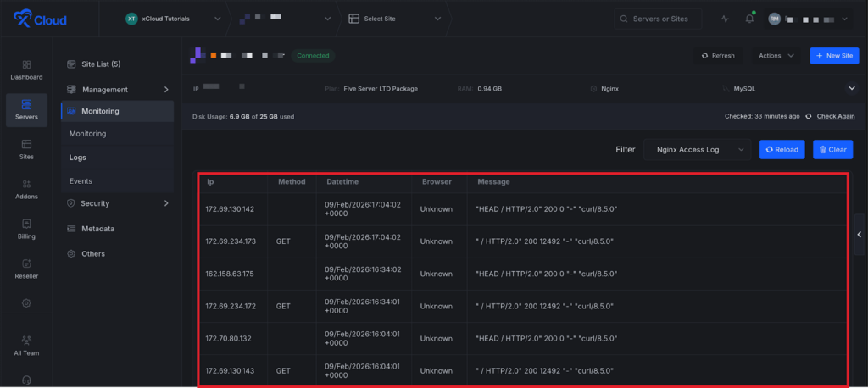
Task: Expand the Security menu section
Action: click(117, 203)
